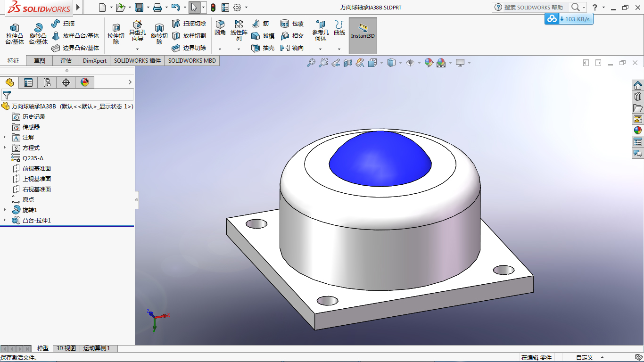This screenshot has width=644, height=362.
Task: Open the 异型孔向导 hole wizard
Action: [138, 31]
